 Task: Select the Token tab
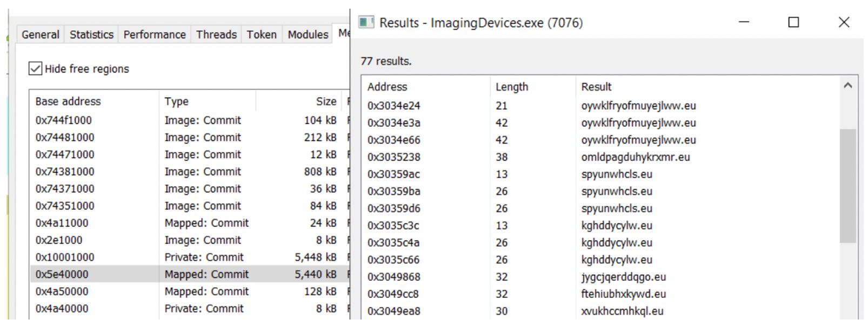pos(262,35)
